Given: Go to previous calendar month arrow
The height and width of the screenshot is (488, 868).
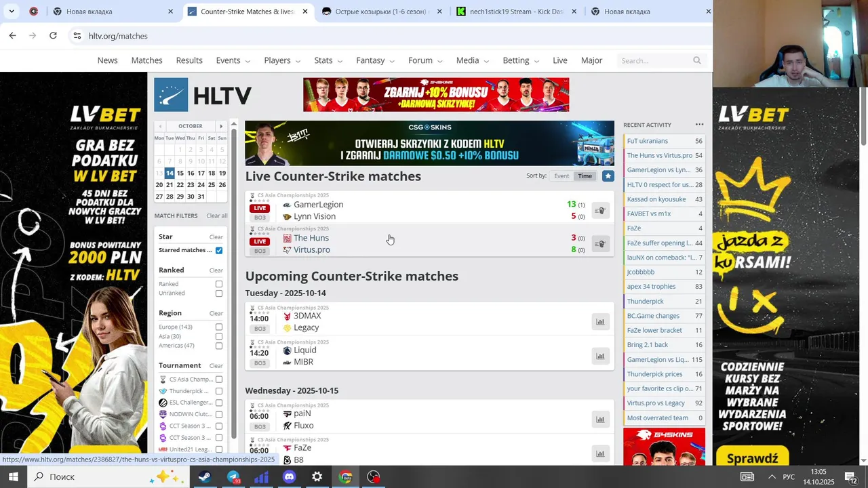Looking at the screenshot, I should [160, 126].
